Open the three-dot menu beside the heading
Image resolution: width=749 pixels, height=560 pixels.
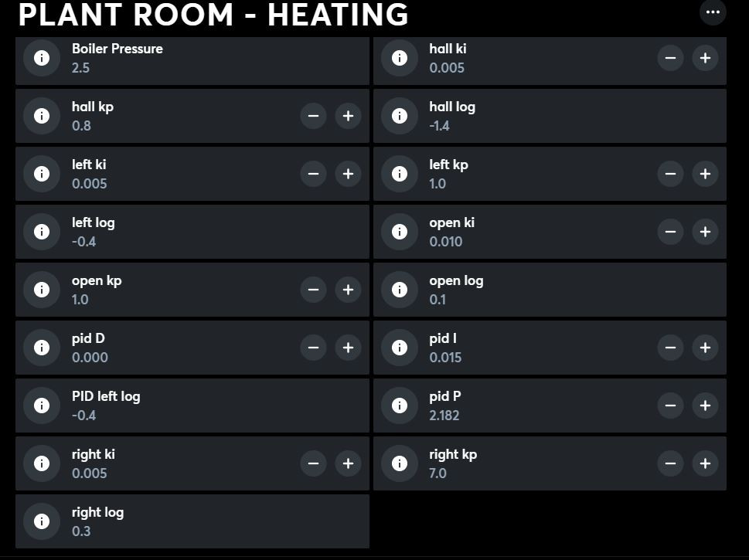click(x=713, y=12)
